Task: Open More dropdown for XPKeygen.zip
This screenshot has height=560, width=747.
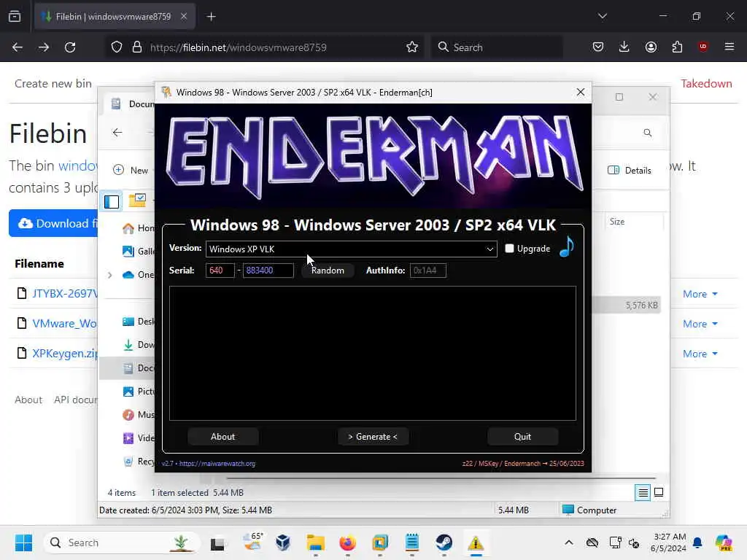Action: click(700, 354)
